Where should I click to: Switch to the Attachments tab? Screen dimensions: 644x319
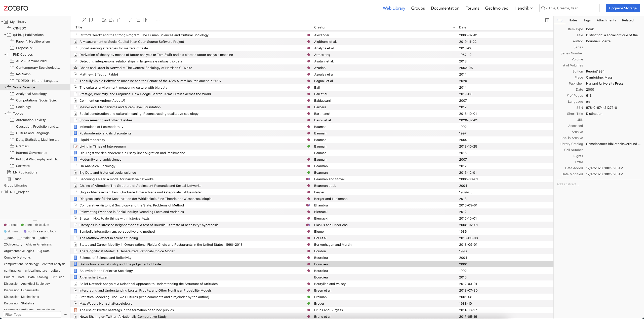pyautogui.click(x=606, y=20)
